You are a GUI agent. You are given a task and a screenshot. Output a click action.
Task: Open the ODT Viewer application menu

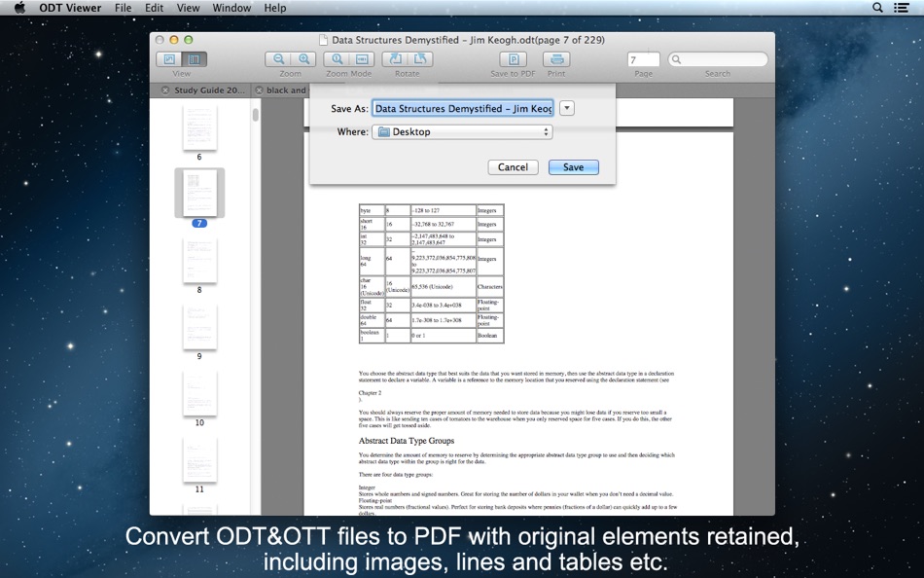[70, 8]
